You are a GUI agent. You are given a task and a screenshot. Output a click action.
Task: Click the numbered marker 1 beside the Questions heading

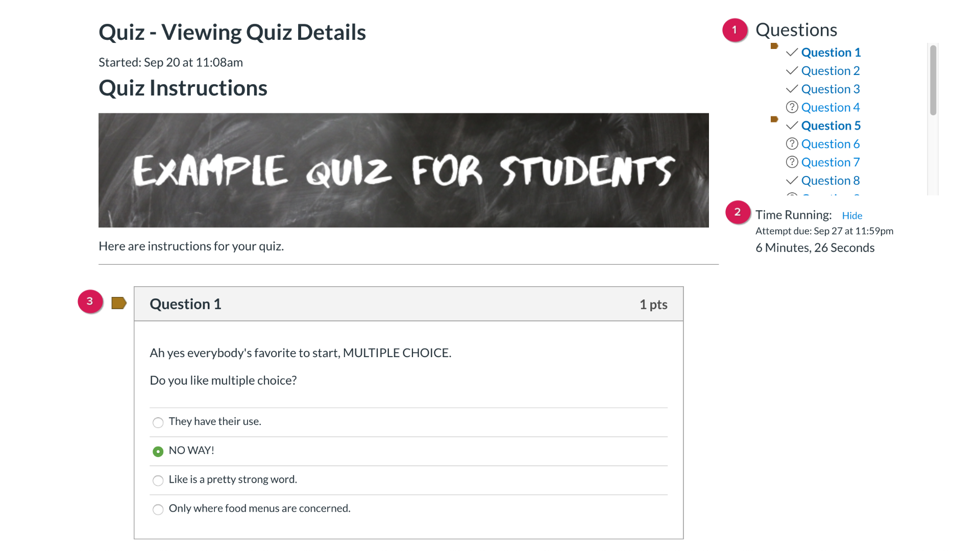[x=734, y=30]
